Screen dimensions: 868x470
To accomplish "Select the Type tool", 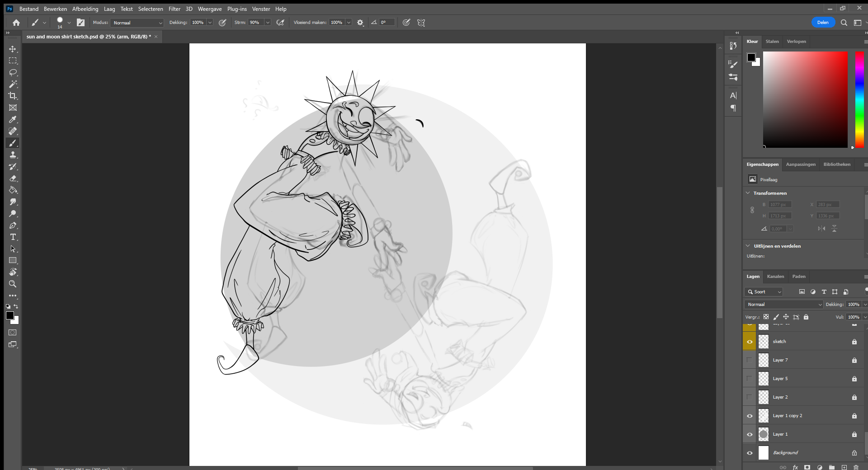I will [13, 237].
